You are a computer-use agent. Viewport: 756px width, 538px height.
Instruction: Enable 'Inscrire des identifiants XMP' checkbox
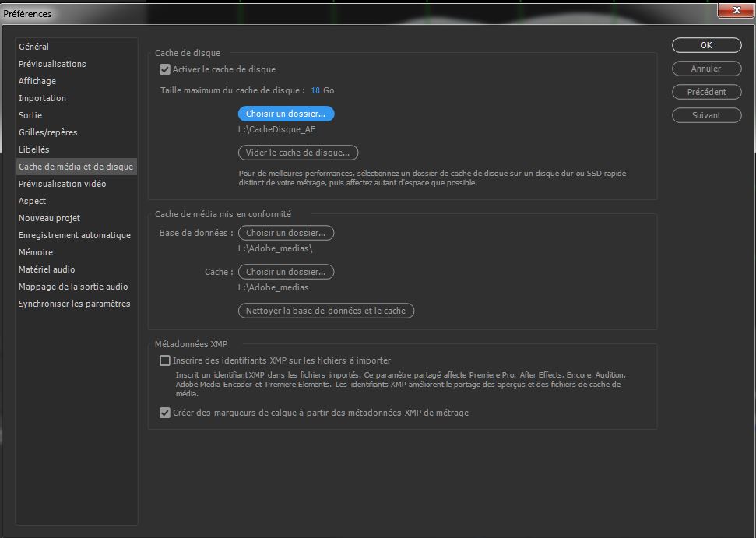click(165, 360)
